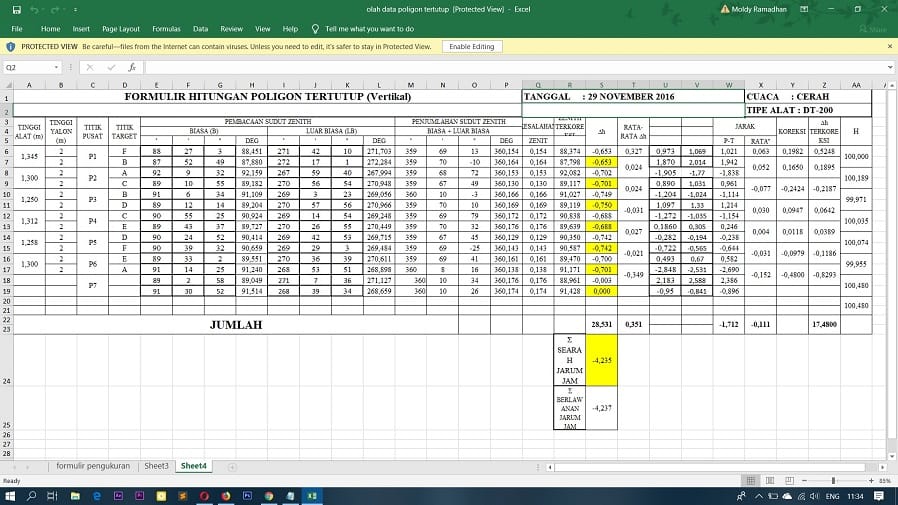Click cell 'TIPE ALAT : DT-200'
This screenshot has height=505, width=898.
tap(808, 110)
